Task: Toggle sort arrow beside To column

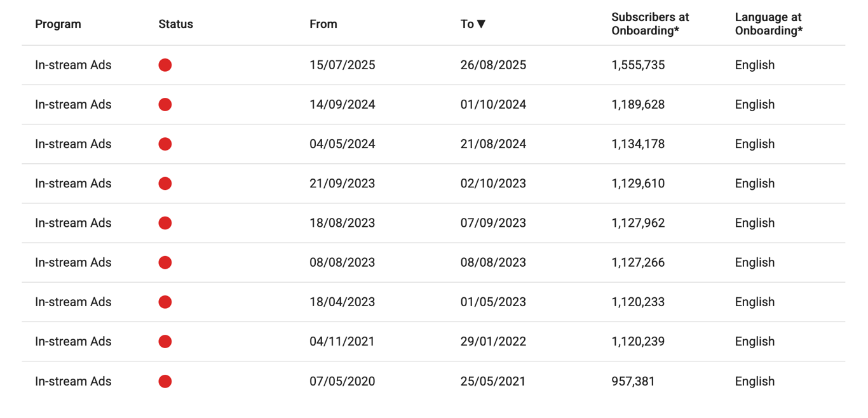Action: click(482, 24)
